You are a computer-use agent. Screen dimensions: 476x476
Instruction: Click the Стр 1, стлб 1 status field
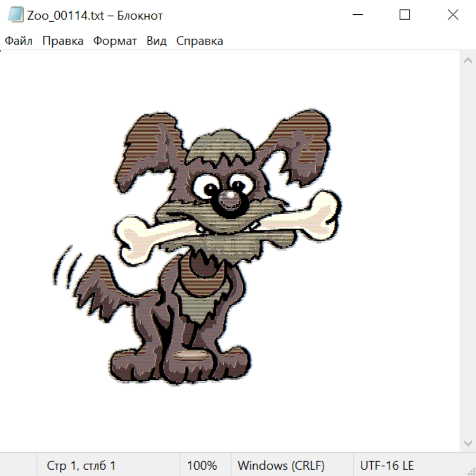click(x=81, y=465)
